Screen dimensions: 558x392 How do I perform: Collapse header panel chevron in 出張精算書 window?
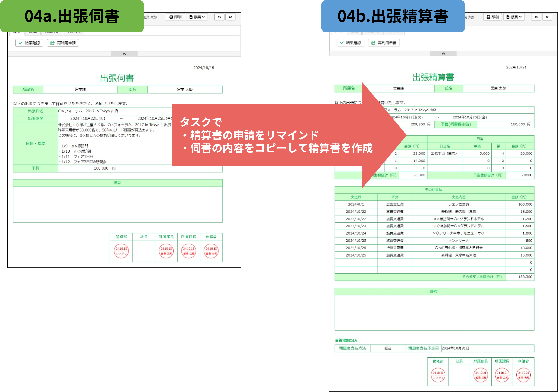click(x=443, y=53)
